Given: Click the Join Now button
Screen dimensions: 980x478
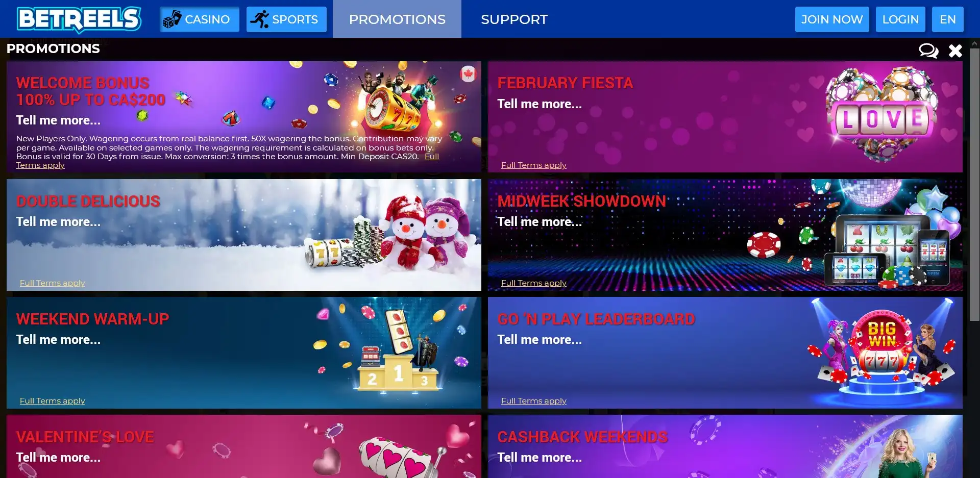Looking at the screenshot, I should click(832, 19).
